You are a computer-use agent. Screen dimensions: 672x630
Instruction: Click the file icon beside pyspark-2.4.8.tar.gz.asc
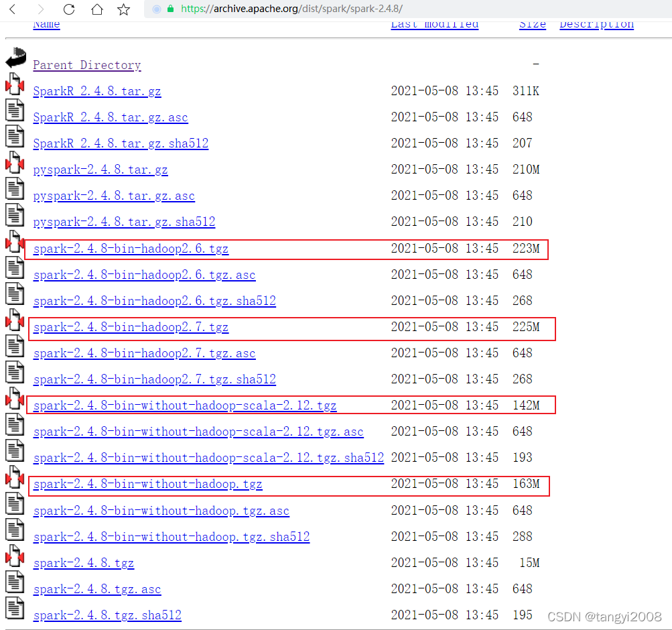tap(15, 188)
